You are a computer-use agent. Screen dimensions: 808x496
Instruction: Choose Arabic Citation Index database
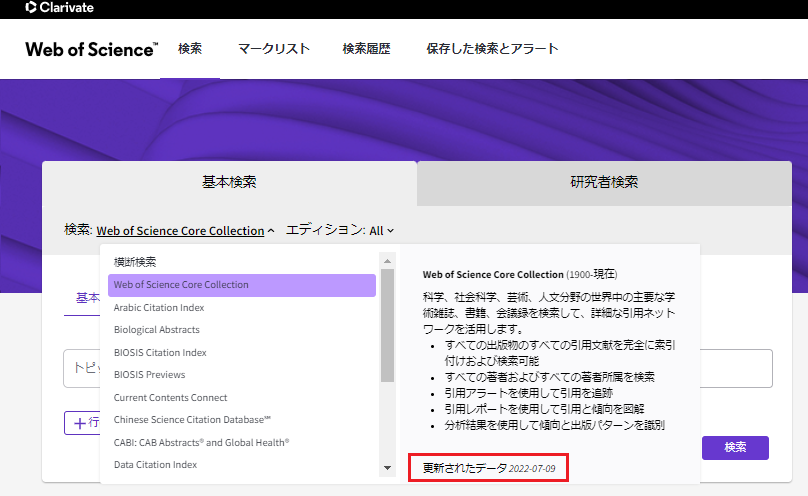click(x=159, y=307)
